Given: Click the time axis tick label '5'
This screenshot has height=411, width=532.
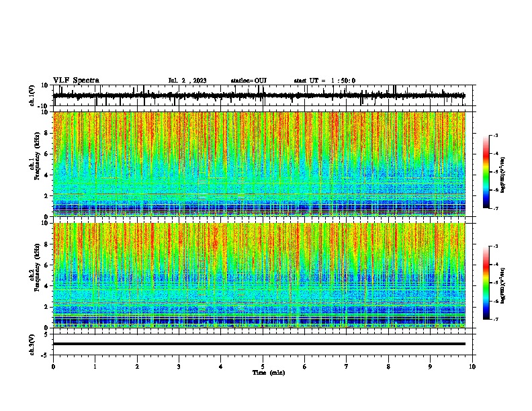Looking at the screenshot, I should 263,367.
